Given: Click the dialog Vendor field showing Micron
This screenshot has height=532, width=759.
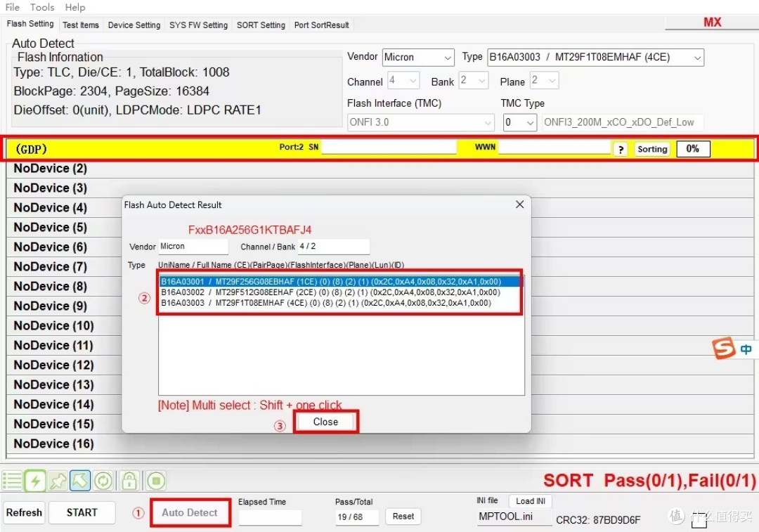Looking at the screenshot, I should [193, 247].
